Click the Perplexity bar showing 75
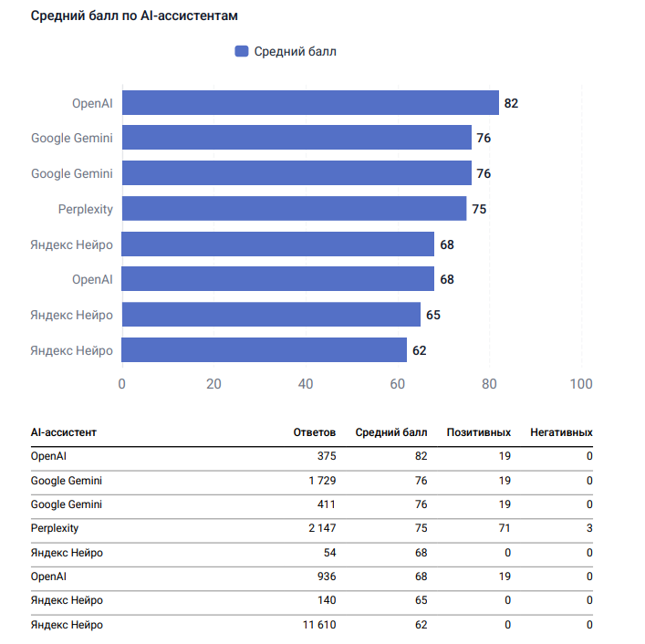Viewport: 645px width, 644px height. [x=294, y=209]
